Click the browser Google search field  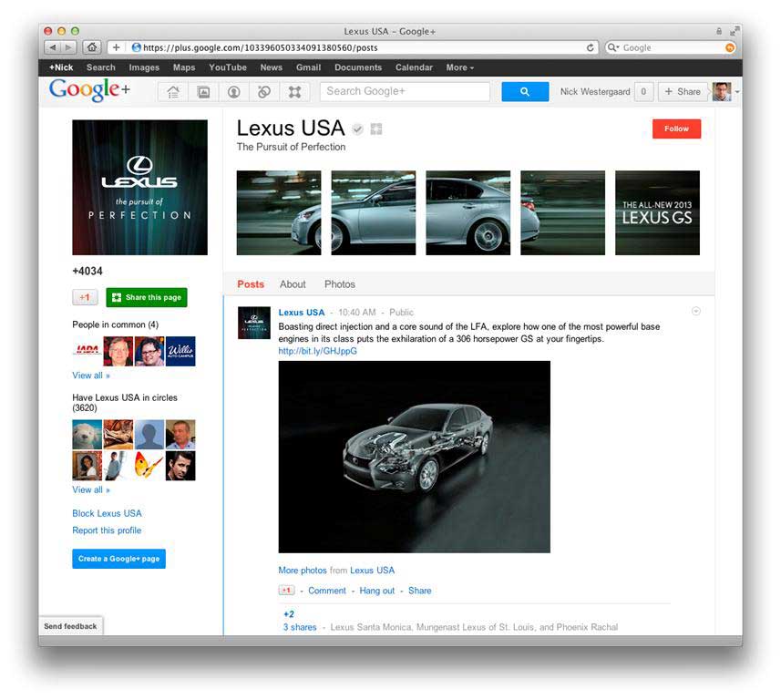(670, 47)
